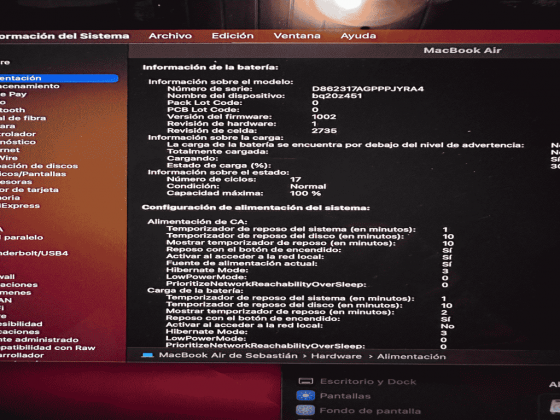The image size is (560, 420).
Task: Click the blue Pantallas icon in Settings
Action: 305,396
